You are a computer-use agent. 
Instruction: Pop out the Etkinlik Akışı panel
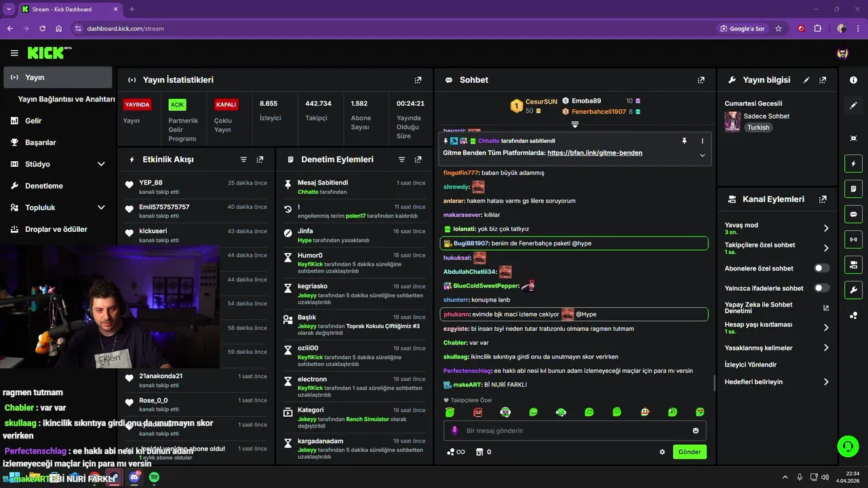(x=260, y=159)
